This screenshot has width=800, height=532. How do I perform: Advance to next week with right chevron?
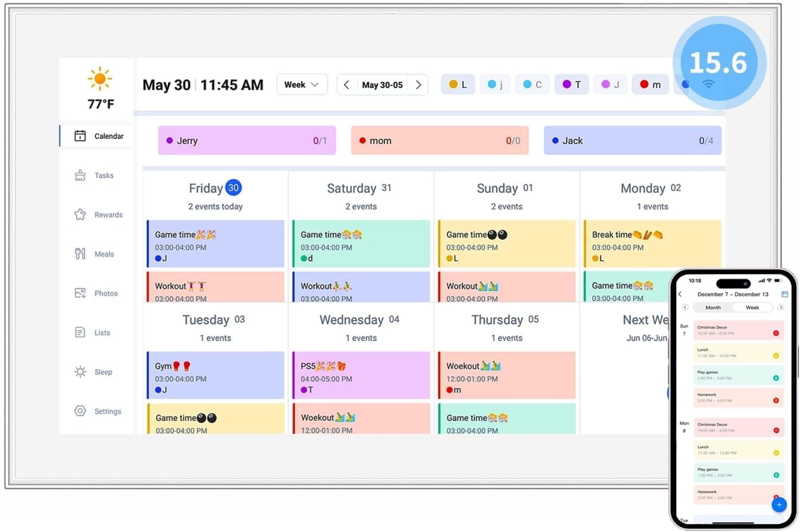tap(418, 85)
